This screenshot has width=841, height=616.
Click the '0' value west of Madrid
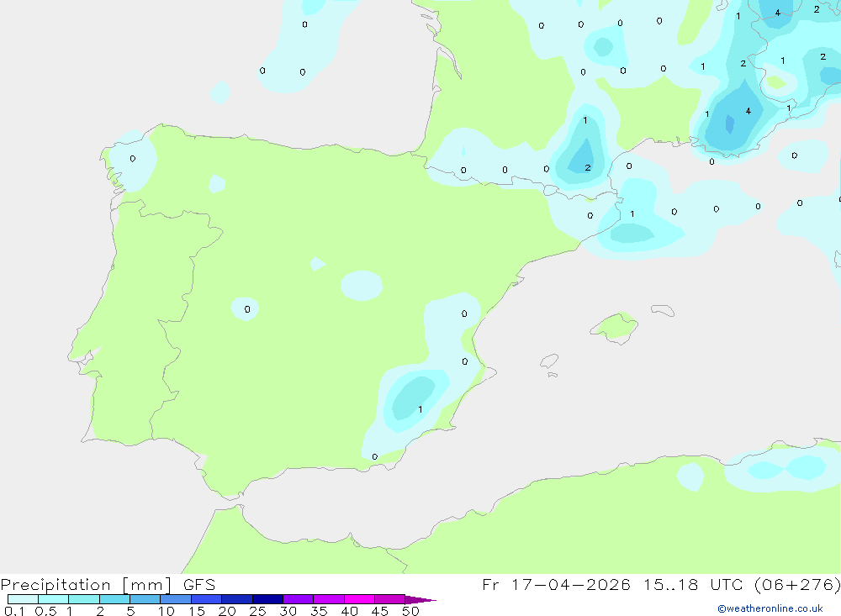(x=247, y=309)
